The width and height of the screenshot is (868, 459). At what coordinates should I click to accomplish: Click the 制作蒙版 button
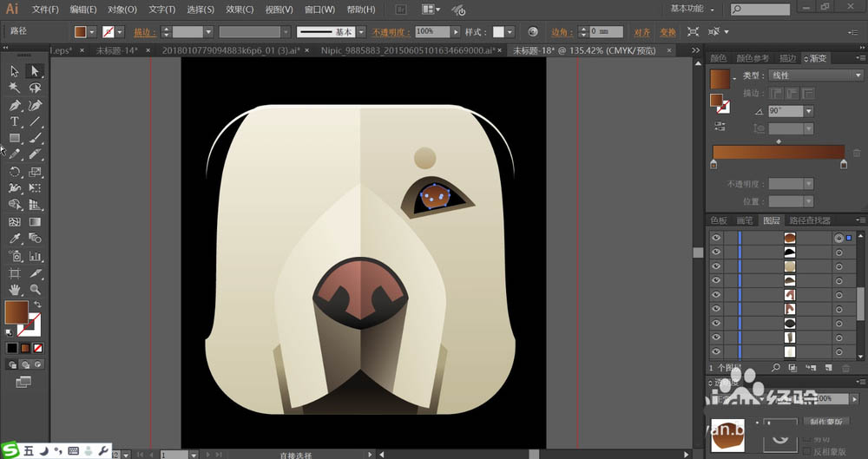(826, 422)
